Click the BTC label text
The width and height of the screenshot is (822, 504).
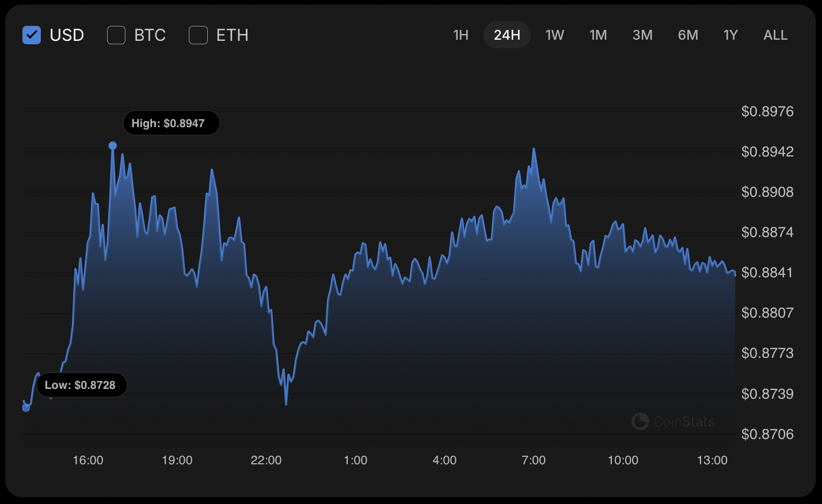[x=150, y=35]
